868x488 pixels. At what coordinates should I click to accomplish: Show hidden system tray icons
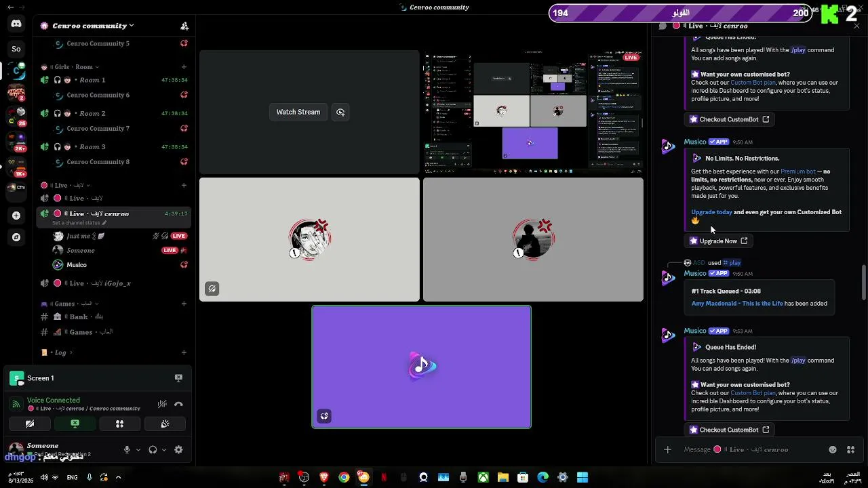(x=118, y=477)
